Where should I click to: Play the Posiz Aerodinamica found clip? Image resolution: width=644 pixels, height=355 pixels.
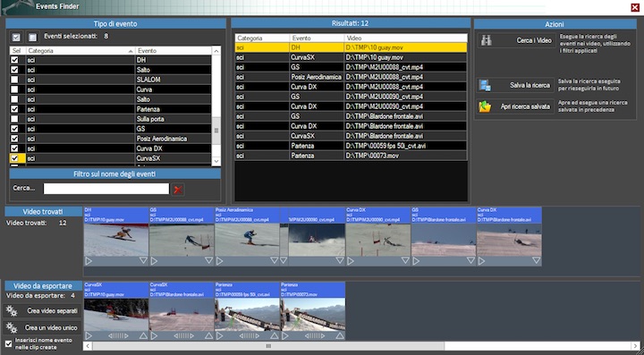click(219, 260)
